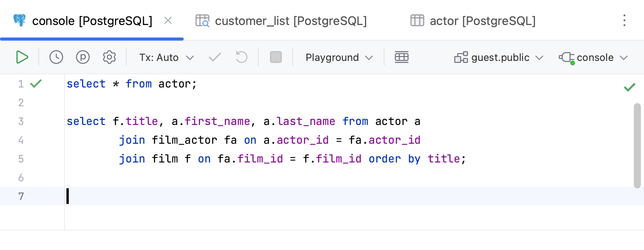
Task: Open console settings gear icon
Action: (x=109, y=57)
